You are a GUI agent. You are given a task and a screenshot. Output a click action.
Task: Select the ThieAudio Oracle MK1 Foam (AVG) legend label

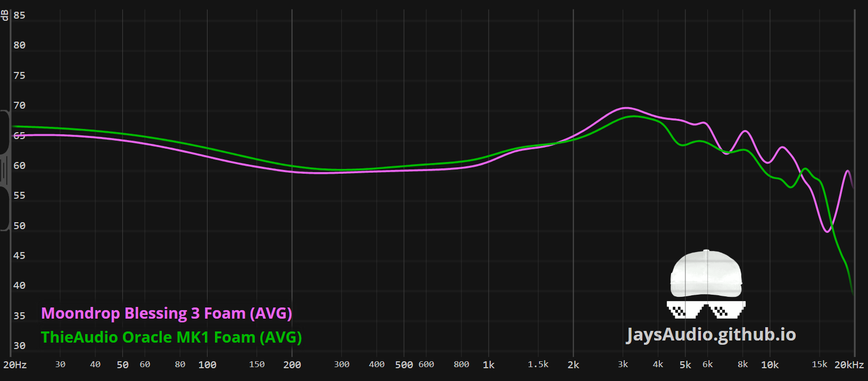pos(171,337)
